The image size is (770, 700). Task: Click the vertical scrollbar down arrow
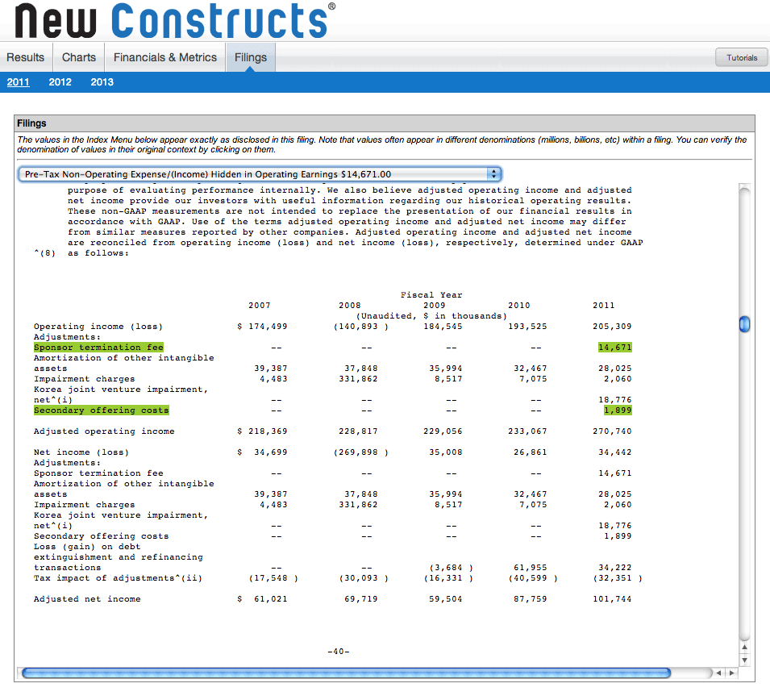(x=744, y=660)
